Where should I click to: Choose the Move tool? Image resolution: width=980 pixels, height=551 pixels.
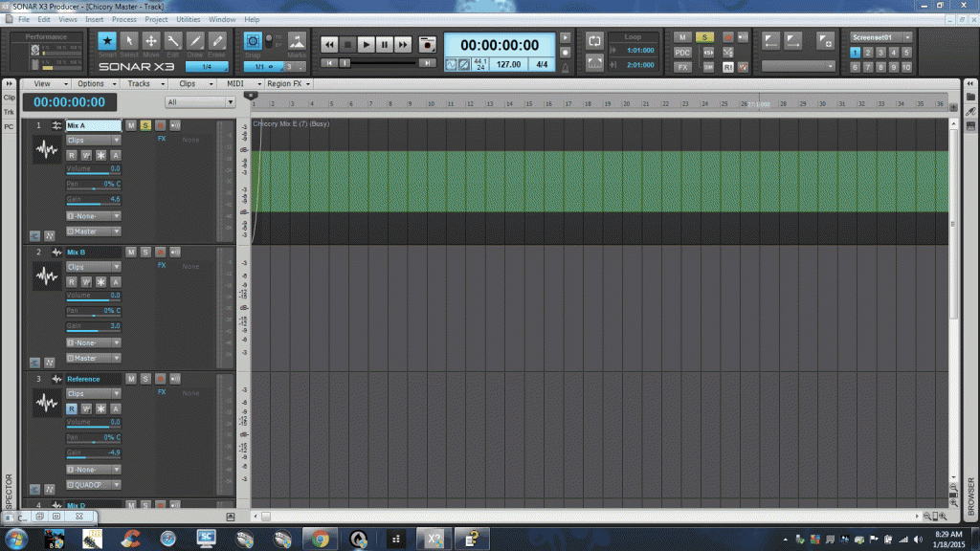click(151, 42)
